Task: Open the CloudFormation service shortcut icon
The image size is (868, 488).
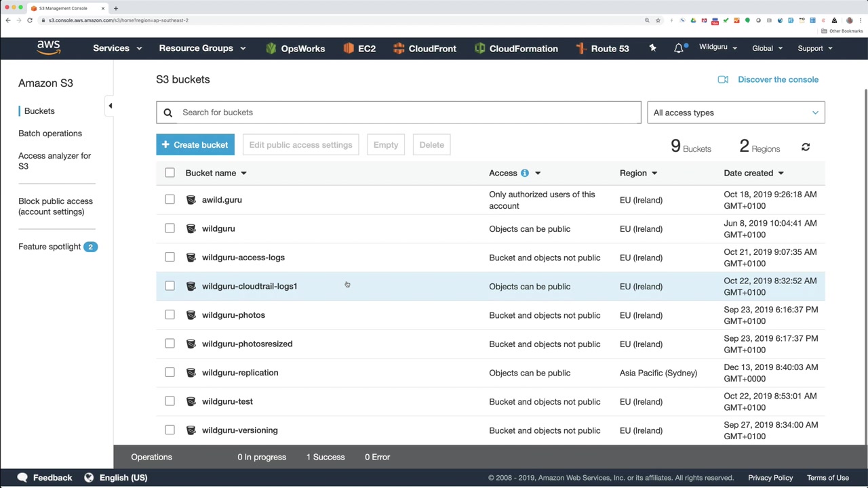Action: [480, 48]
